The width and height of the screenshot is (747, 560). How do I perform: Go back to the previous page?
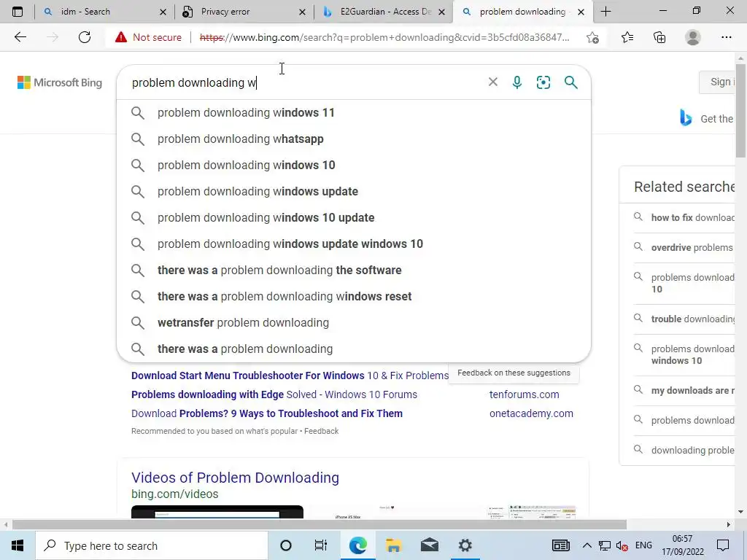(20, 37)
